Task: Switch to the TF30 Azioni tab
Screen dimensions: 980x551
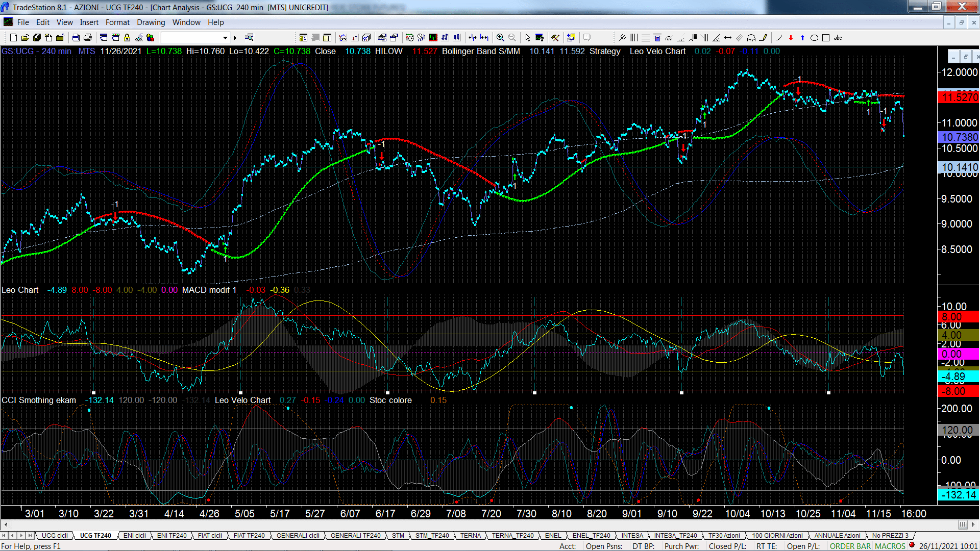Action: (724, 535)
